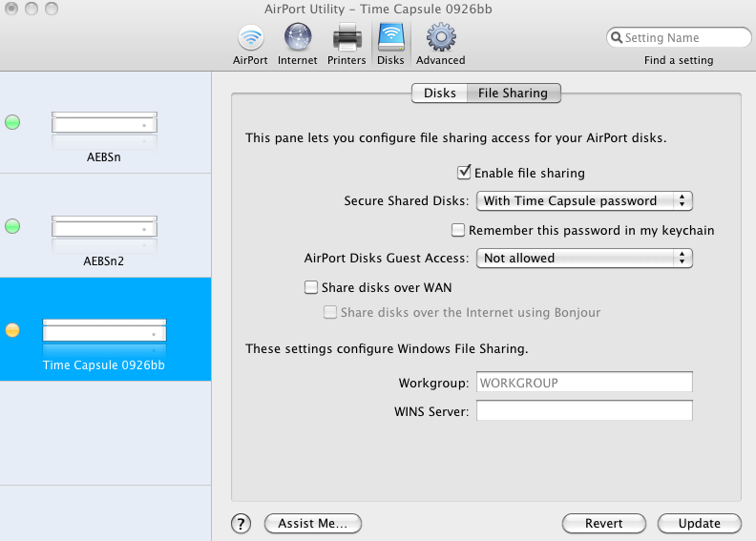
Task: Switch to the File Sharing tab
Action: [513, 93]
